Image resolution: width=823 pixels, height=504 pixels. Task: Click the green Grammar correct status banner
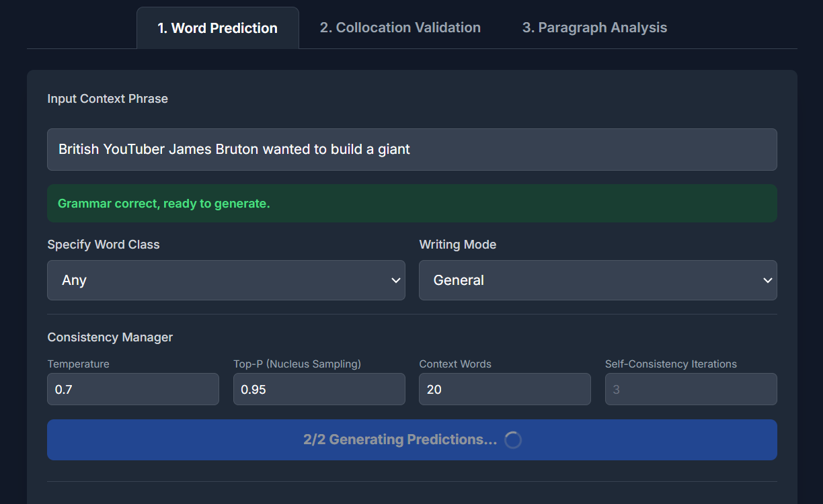pyautogui.click(x=412, y=204)
